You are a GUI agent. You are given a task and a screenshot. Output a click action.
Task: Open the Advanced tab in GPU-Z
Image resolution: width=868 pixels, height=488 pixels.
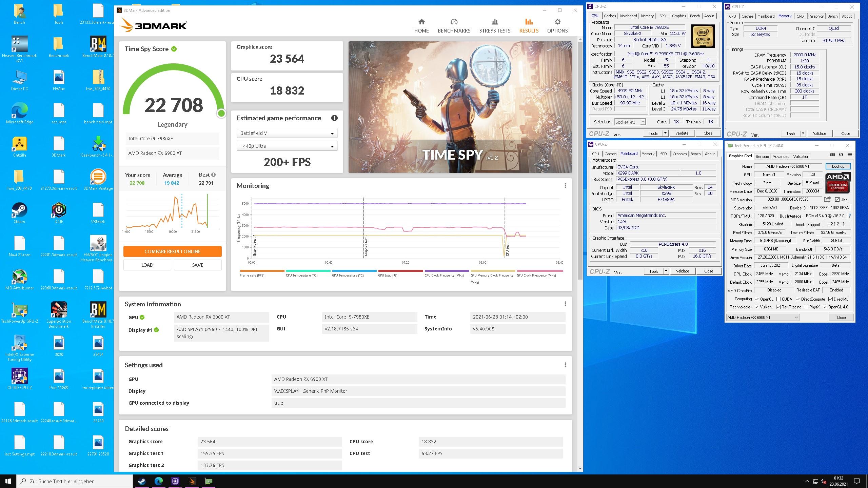click(x=781, y=156)
